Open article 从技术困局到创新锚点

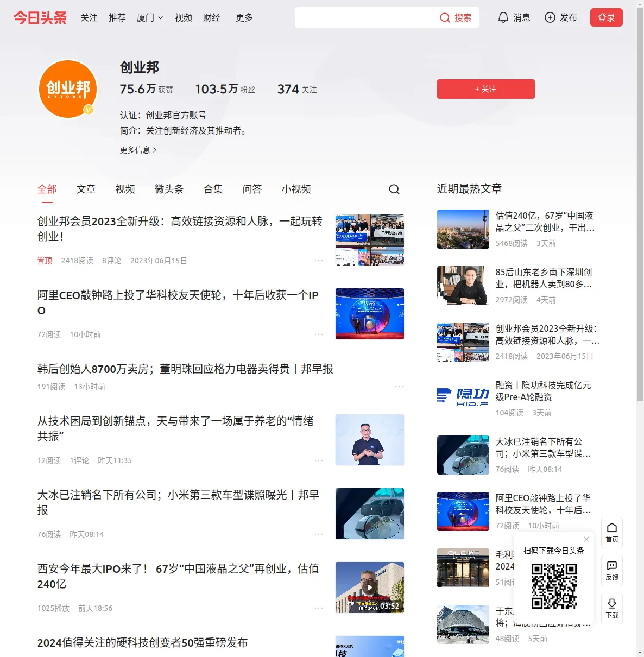(x=175, y=428)
